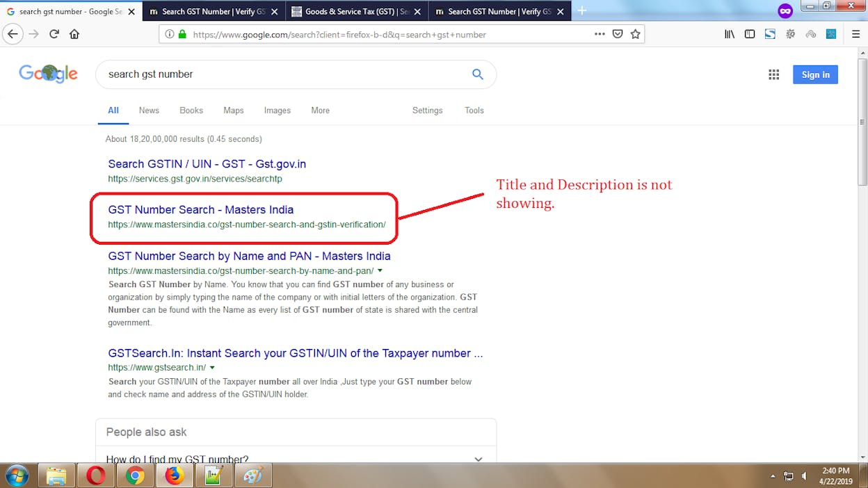The image size is (868, 488).
Task: Open search Tools
Action: click(x=474, y=111)
